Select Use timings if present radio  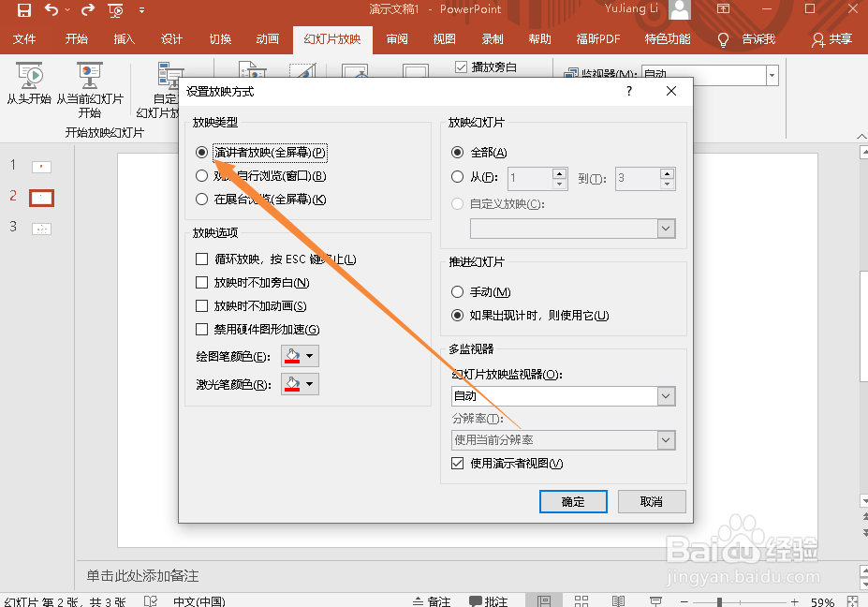pyautogui.click(x=457, y=316)
